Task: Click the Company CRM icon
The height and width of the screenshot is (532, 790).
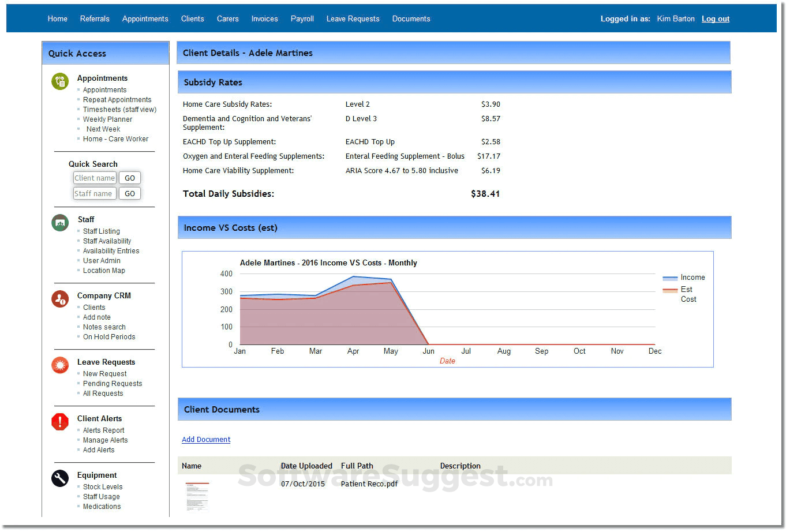Action: pos(60,299)
